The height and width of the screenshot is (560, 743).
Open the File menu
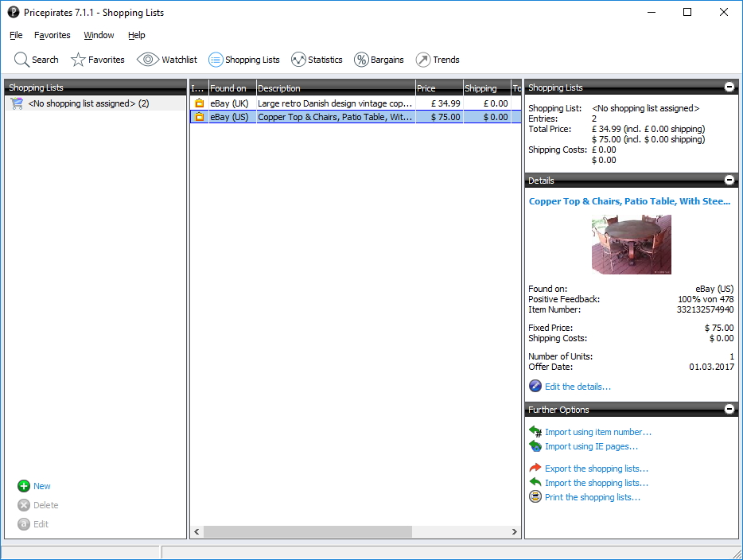pyautogui.click(x=15, y=35)
